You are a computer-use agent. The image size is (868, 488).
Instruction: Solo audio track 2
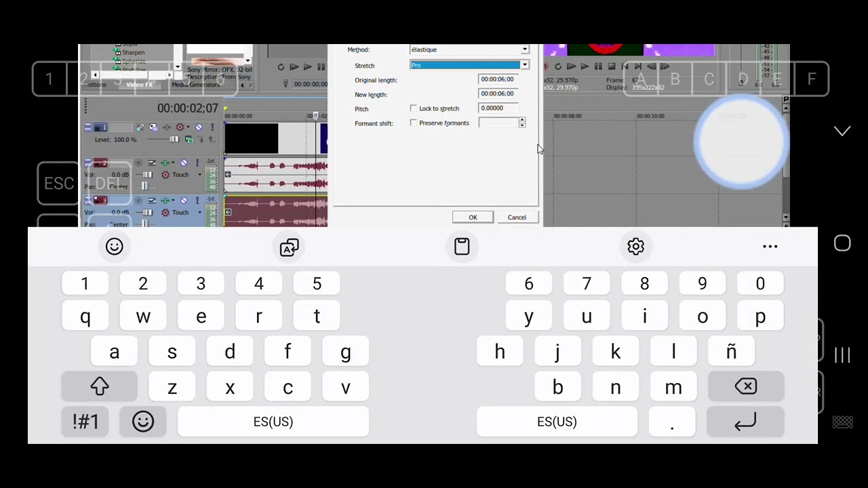[x=197, y=163]
